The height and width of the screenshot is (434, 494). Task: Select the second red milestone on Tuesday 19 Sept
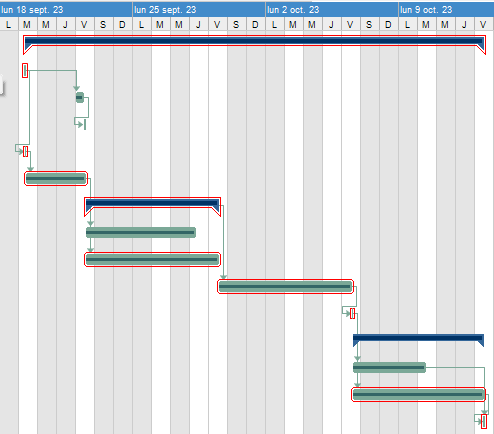click(x=25, y=151)
